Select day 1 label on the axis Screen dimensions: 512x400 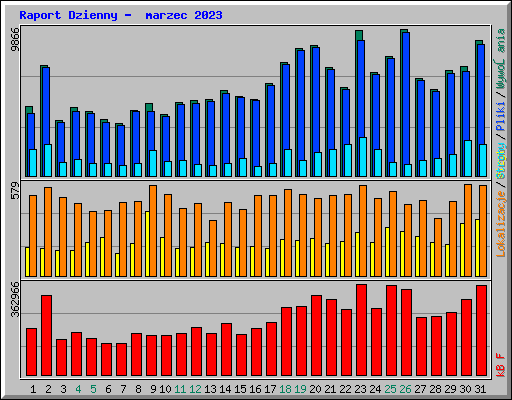tap(33, 389)
